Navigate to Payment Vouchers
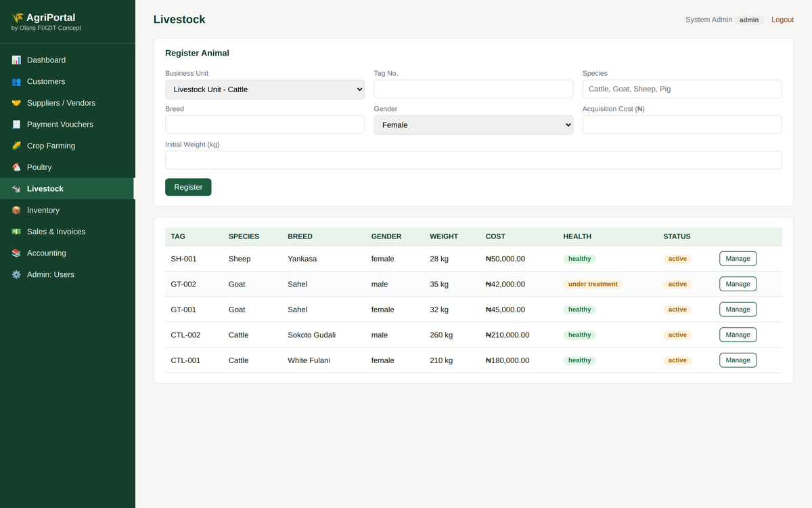Viewport: 812px width, 508px height. 68,125
